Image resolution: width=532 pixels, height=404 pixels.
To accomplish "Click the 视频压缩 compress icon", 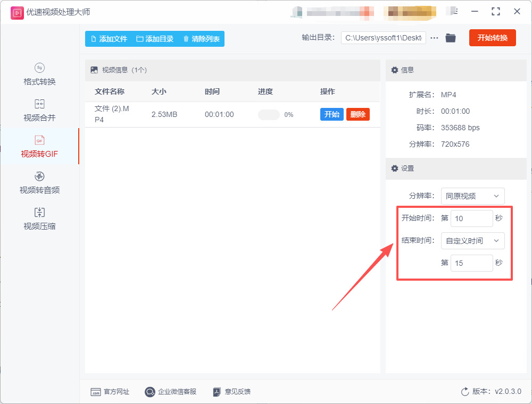I will pos(39,212).
